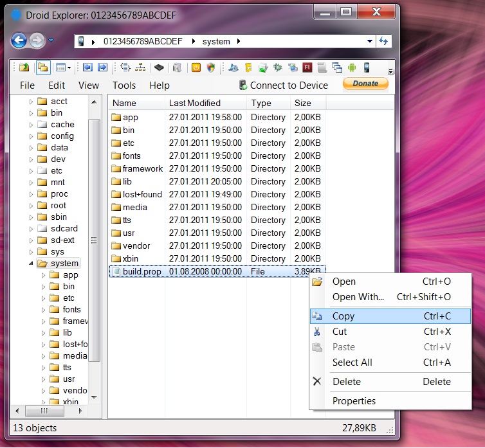Choose Delete from the context menu

coord(390,382)
